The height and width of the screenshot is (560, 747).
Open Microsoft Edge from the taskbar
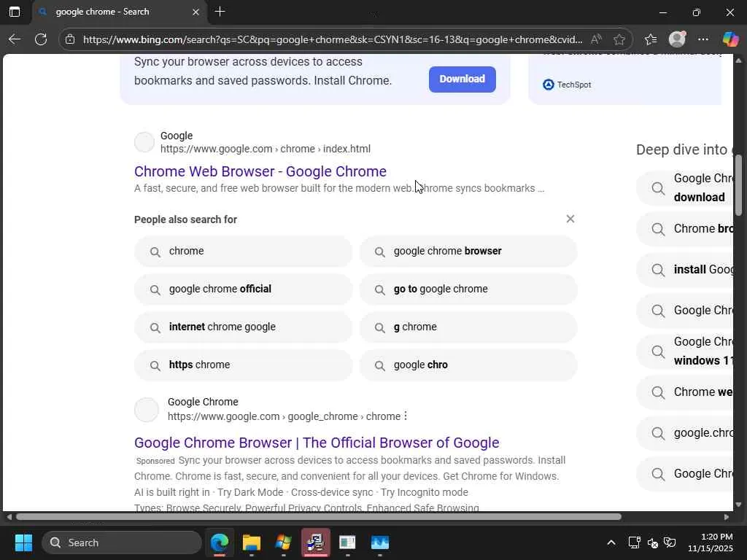tap(220, 542)
